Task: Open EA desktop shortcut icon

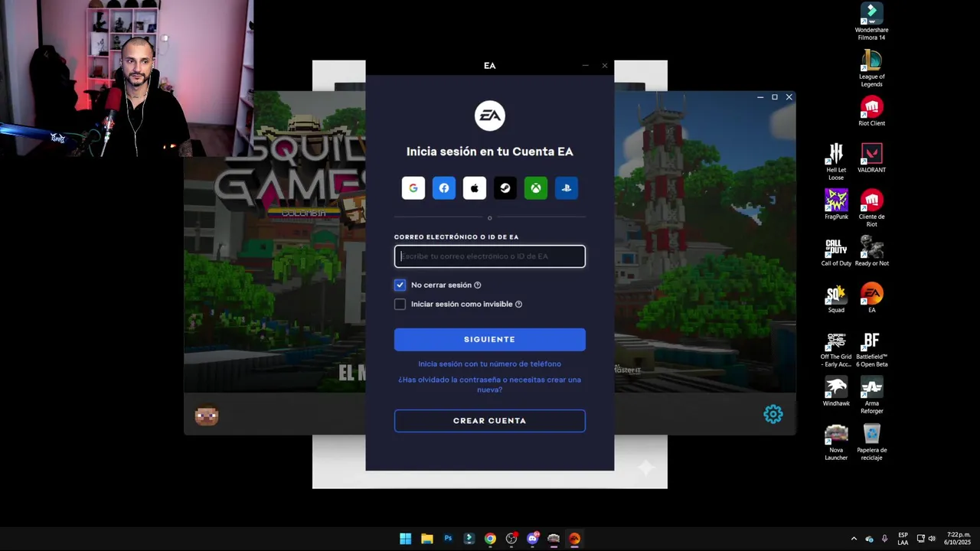Action: click(871, 298)
